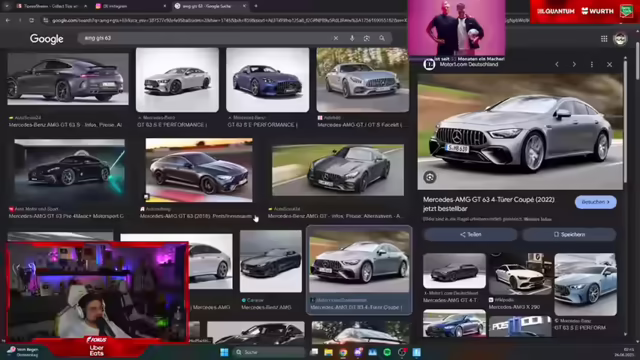Click the site info icon in address bar

46,20
